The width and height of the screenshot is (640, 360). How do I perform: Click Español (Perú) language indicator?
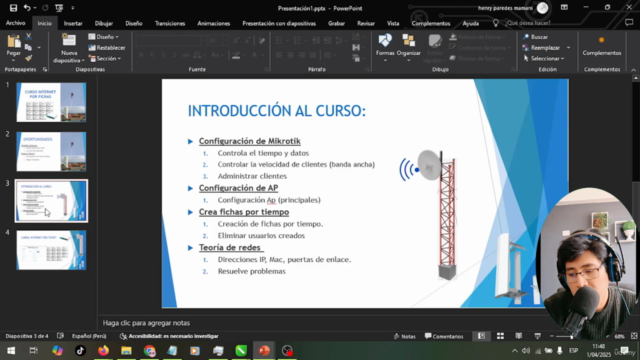coord(89,336)
